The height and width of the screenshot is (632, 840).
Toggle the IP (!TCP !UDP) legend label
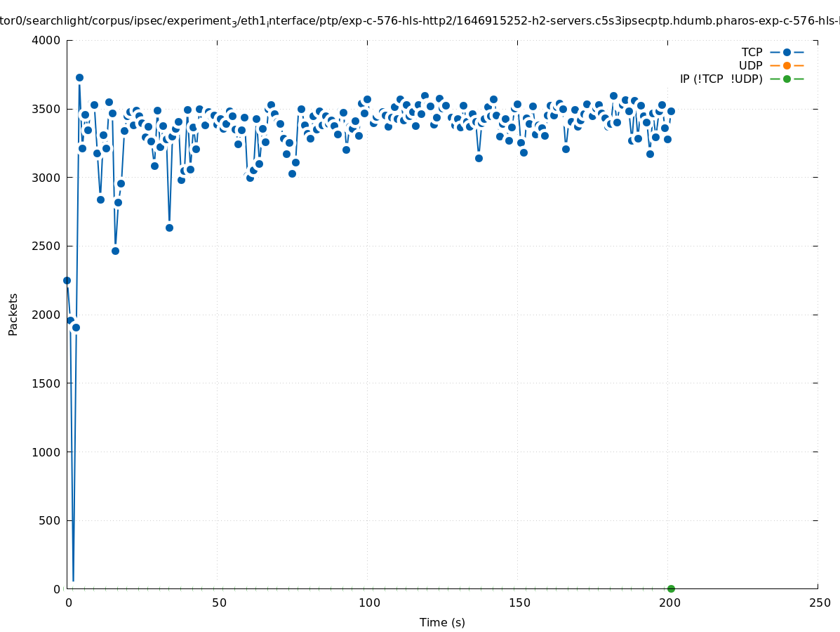721,79
